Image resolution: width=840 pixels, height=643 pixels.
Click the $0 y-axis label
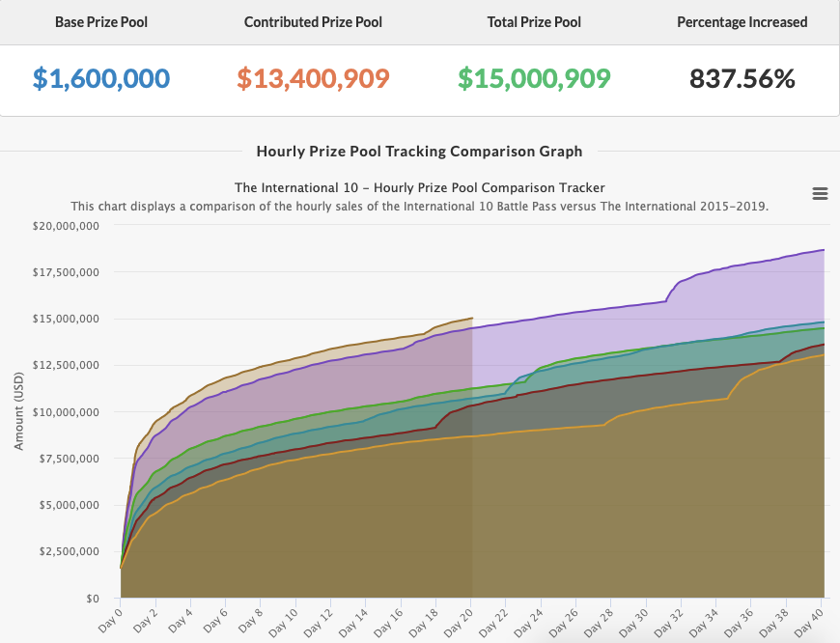pyautogui.click(x=93, y=598)
